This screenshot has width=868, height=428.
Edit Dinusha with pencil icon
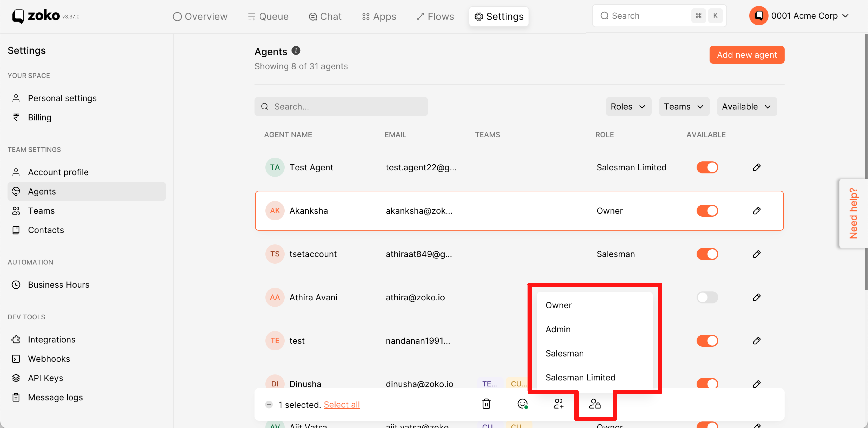click(x=757, y=384)
